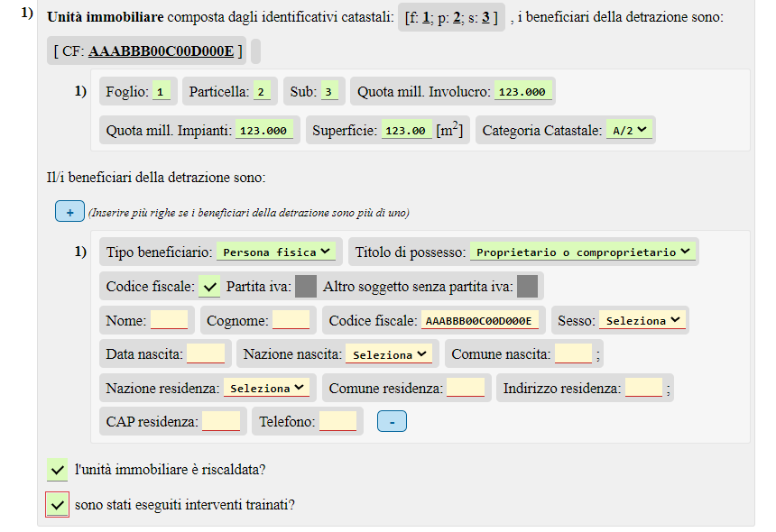This screenshot has height=532, width=776.
Task: Click the Nome input field
Action: [169, 320]
